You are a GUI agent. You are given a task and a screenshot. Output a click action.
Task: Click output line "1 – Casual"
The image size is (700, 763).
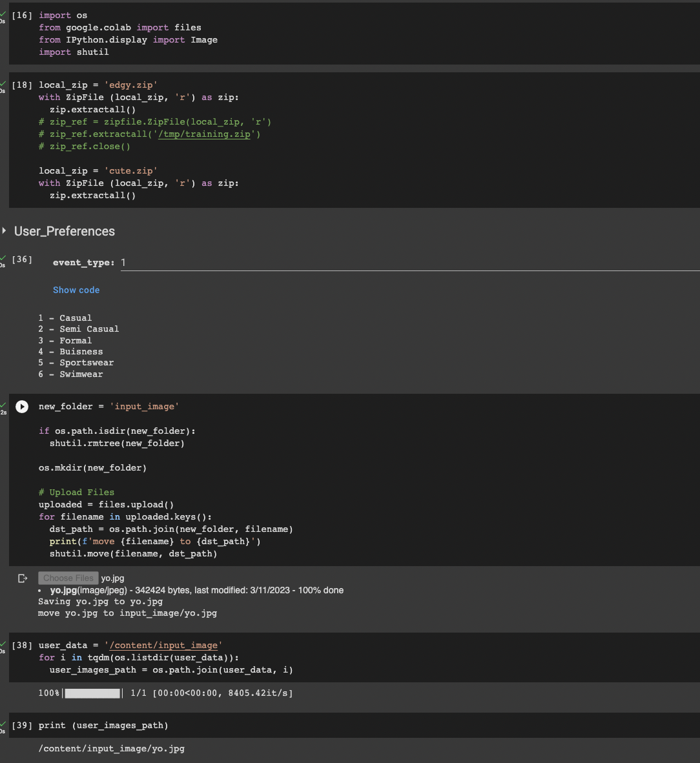65,318
